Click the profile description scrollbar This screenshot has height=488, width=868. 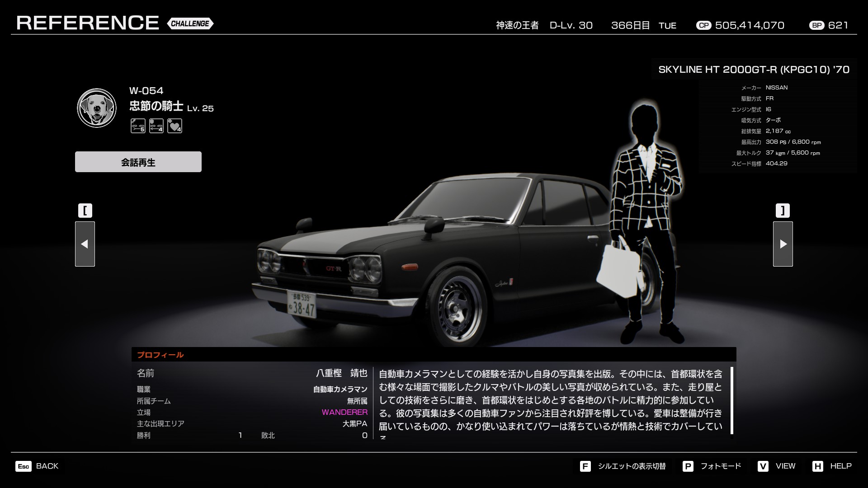[x=731, y=400]
